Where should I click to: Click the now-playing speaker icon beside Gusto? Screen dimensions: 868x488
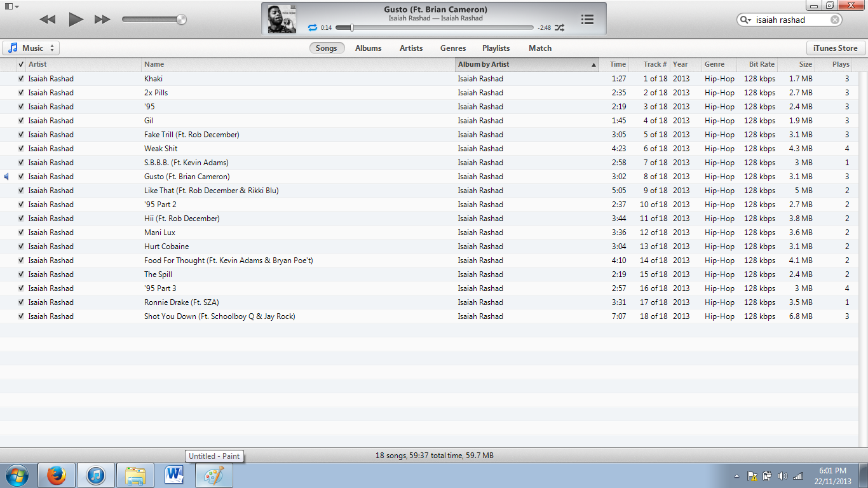click(7, 177)
